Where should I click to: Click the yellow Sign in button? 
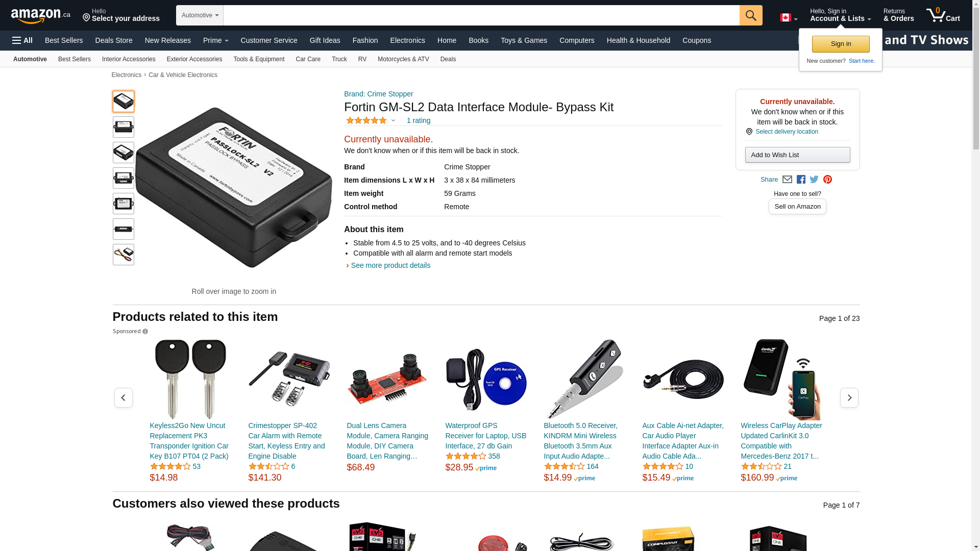tap(841, 44)
